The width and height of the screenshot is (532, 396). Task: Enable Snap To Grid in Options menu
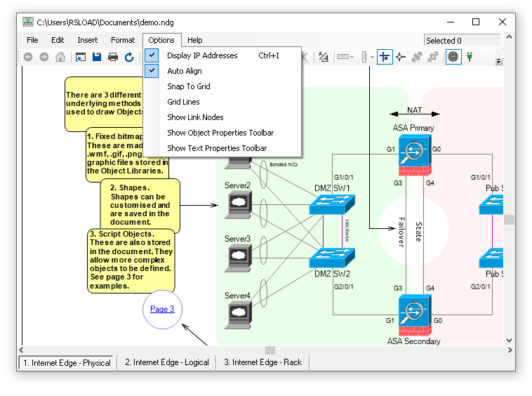tap(189, 86)
